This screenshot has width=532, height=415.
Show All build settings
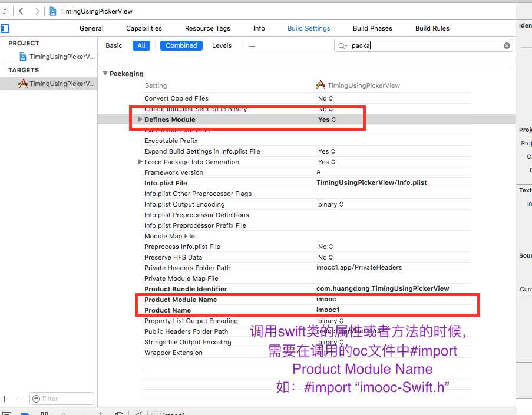(x=141, y=45)
